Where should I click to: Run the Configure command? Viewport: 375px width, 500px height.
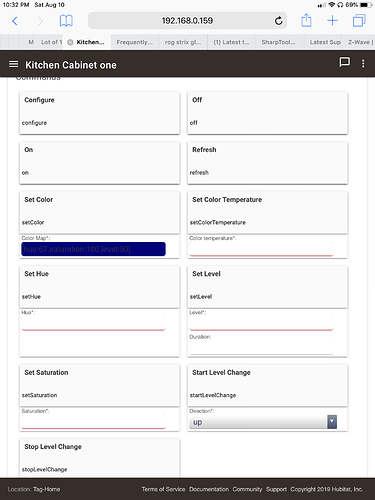pyautogui.click(x=100, y=113)
